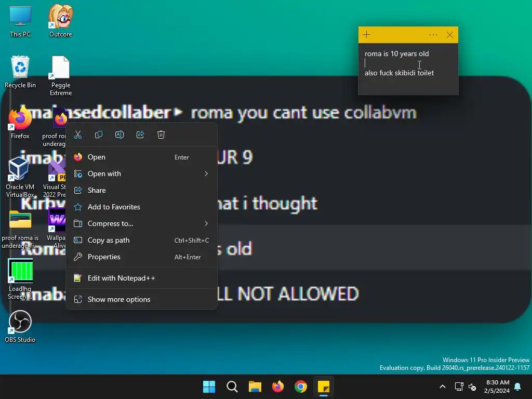
Task: Click Sticky Notes taskbar icon
Action: [x=324, y=387]
